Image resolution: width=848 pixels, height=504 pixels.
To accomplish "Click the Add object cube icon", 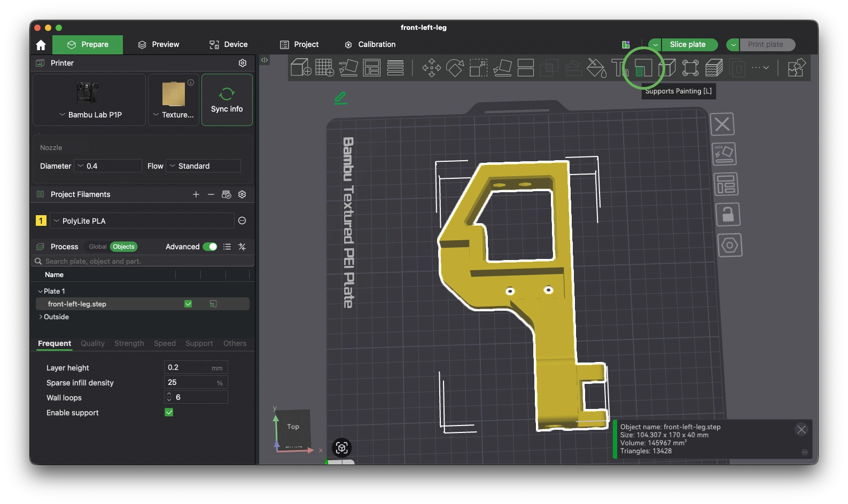I will 300,68.
